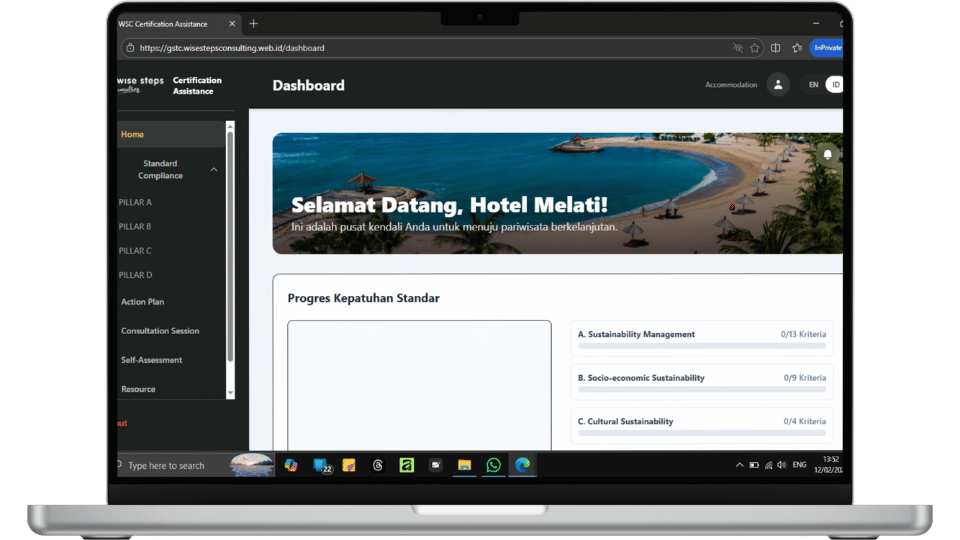Open the browser split screen icon

click(776, 48)
